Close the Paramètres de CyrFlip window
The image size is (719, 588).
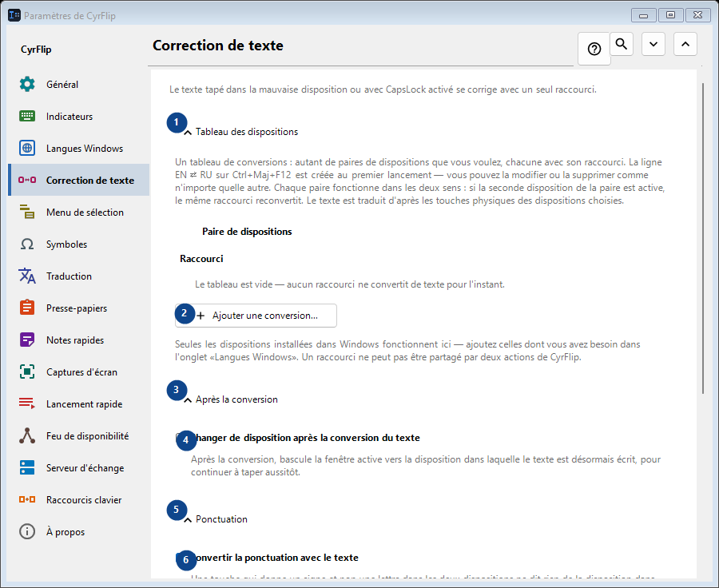tap(698, 15)
